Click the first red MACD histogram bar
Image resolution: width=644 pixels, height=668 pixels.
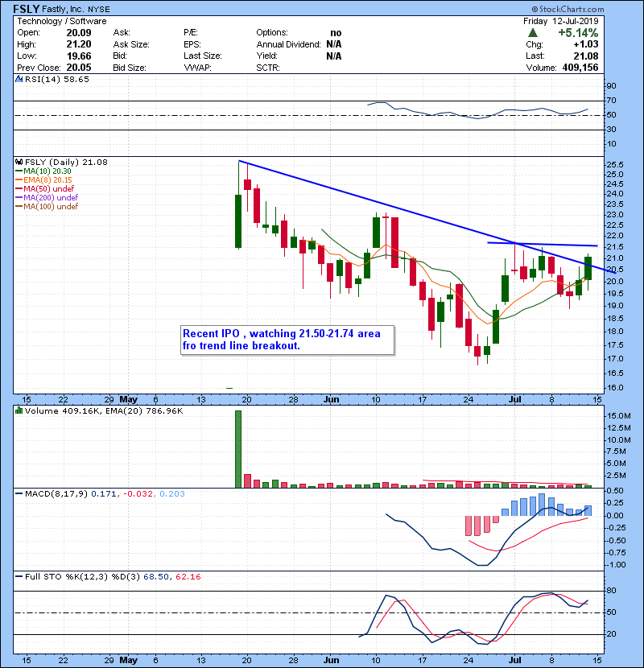click(468, 526)
